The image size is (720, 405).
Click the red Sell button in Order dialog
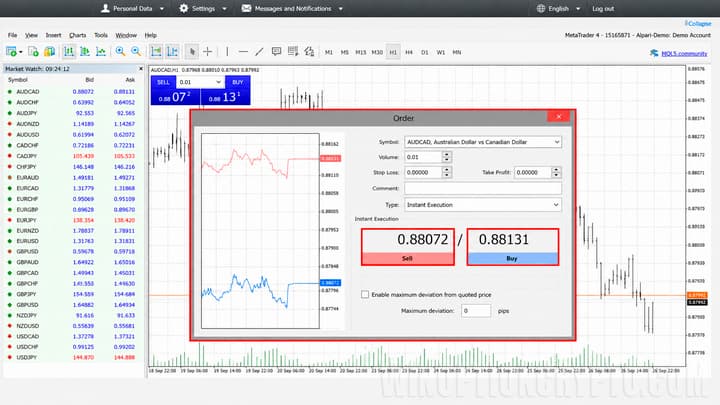[407, 259]
